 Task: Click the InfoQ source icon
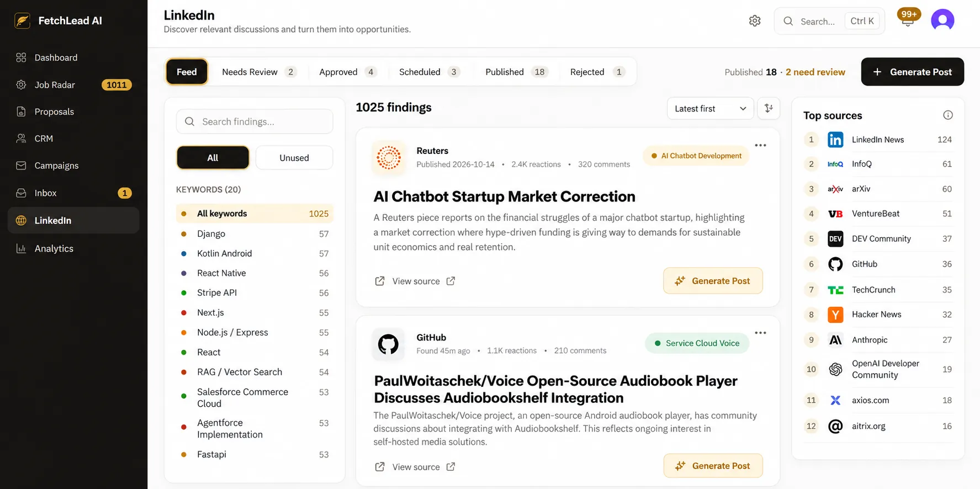[x=835, y=164]
